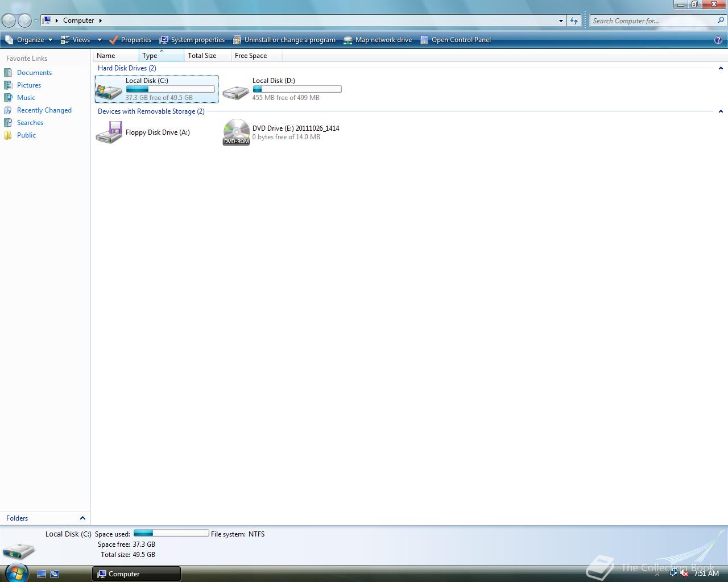Click the Public folder icon
Screen dimensions: 728x582
point(8,135)
